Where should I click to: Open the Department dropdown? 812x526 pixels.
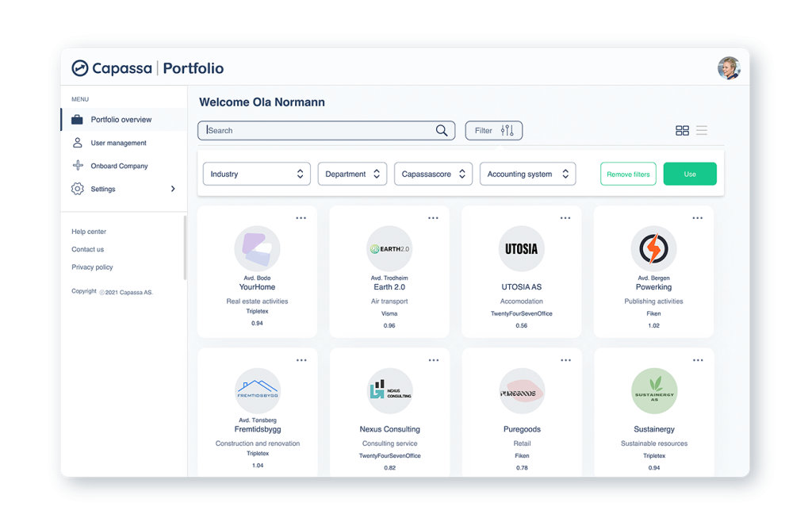352,174
